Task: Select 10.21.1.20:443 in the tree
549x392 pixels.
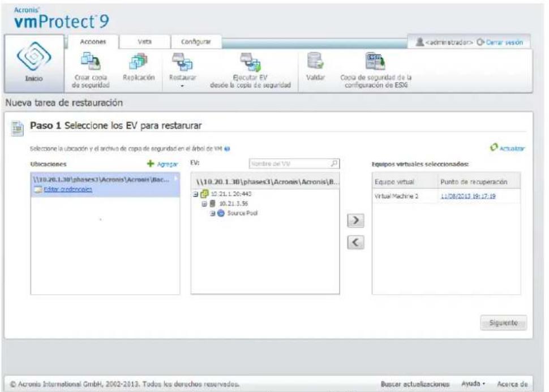Action: (x=231, y=194)
